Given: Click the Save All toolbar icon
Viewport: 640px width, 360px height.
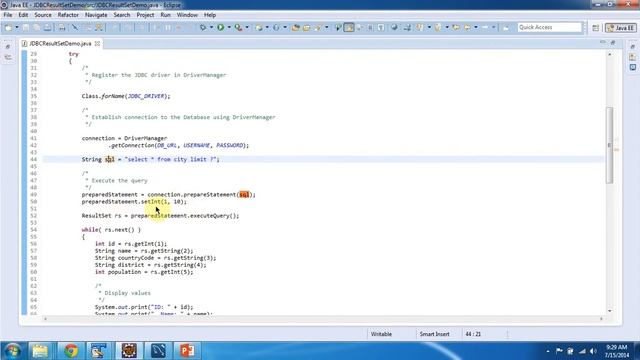Looking at the screenshot, I should point(37,27).
